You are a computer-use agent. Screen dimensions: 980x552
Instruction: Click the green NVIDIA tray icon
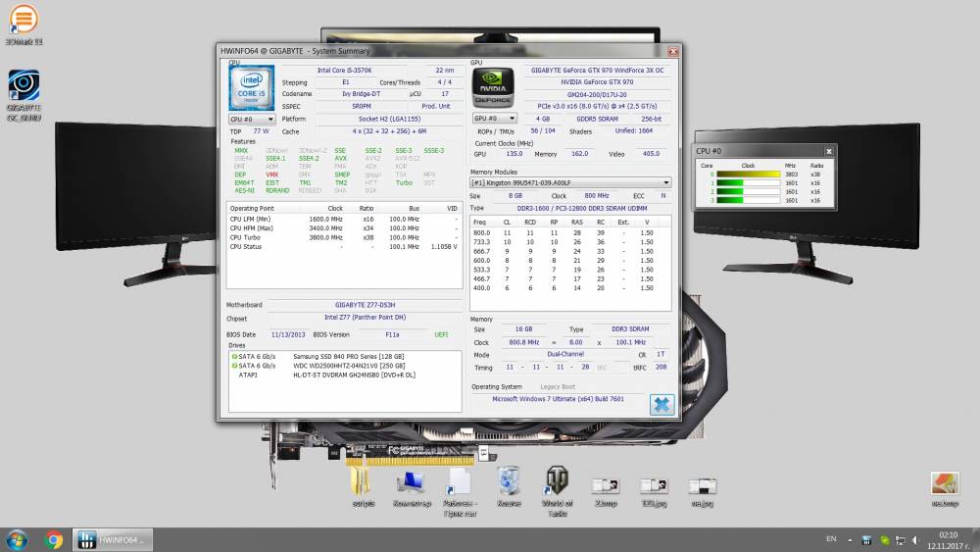pos(884,539)
